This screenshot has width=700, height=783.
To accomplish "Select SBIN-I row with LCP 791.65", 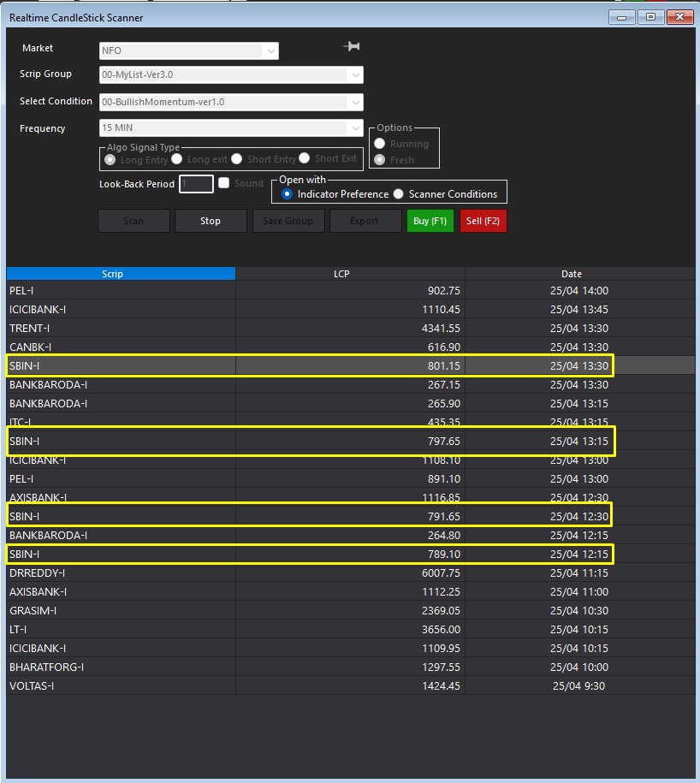I will point(351,516).
